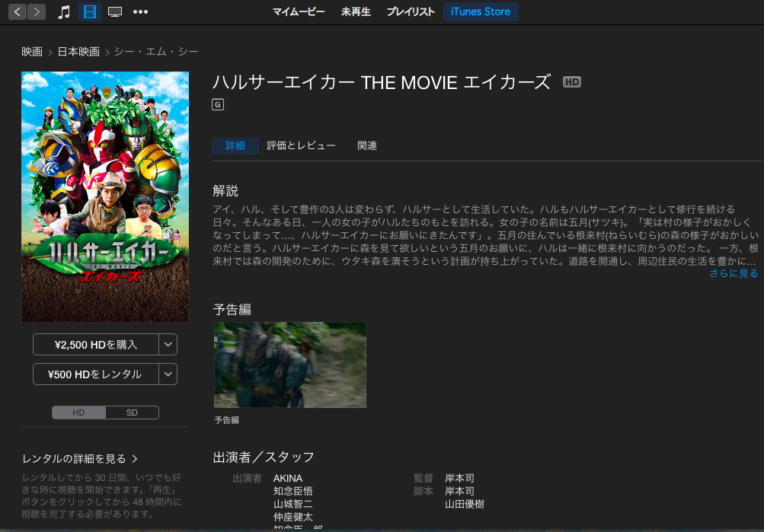Play the 予告編 trailer thumbnail
This screenshot has width=764, height=532.
290,365
